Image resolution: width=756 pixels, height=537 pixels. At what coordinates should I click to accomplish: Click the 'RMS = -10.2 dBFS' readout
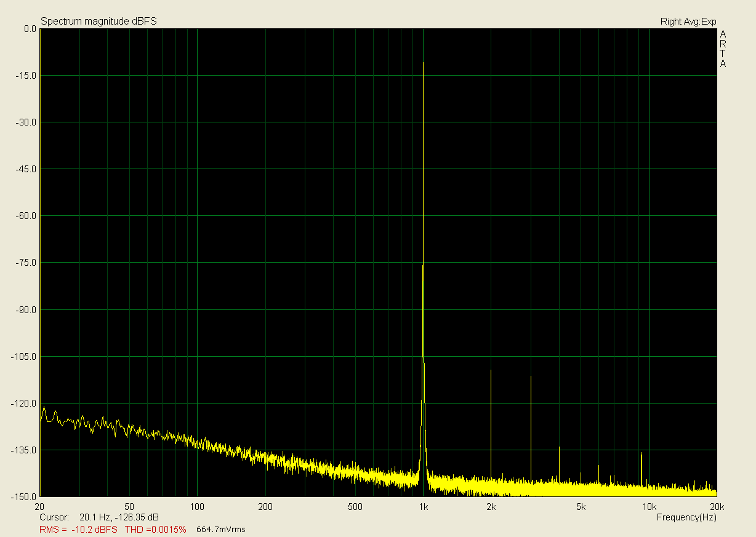(78, 529)
